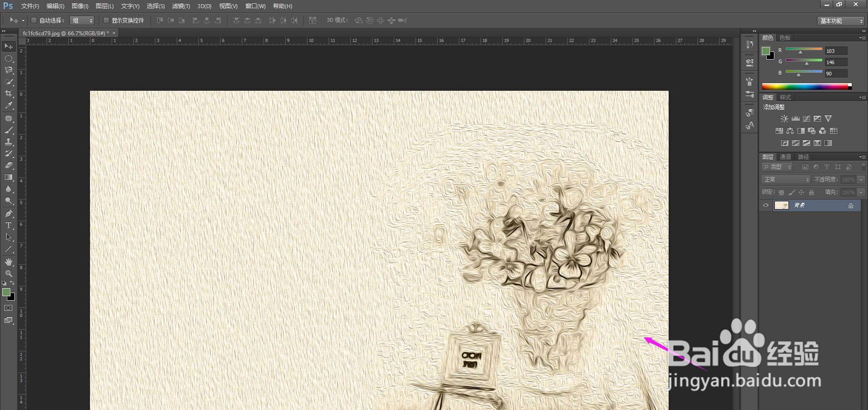Select the Lasso tool
Screen dimensions: 868x410
tap(9, 70)
